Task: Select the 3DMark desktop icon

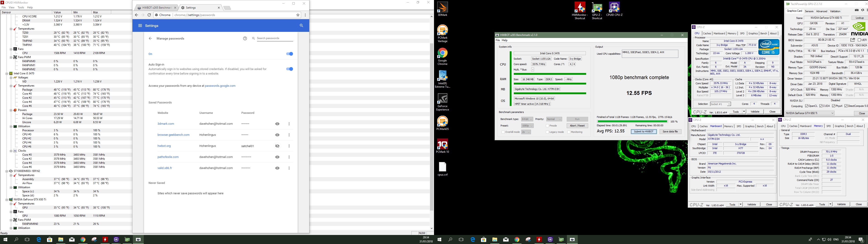Action: click(442, 9)
